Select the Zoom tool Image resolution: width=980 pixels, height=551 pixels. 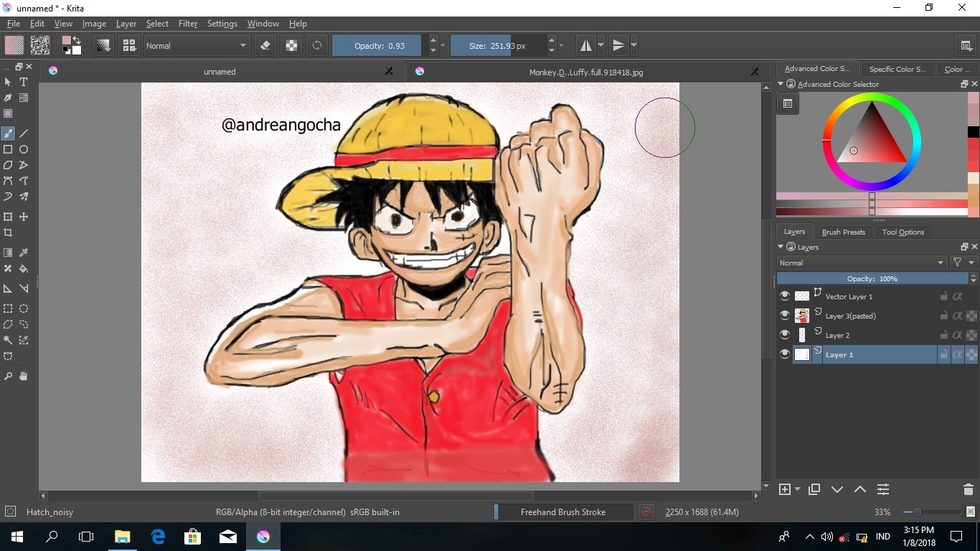click(x=8, y=376)
